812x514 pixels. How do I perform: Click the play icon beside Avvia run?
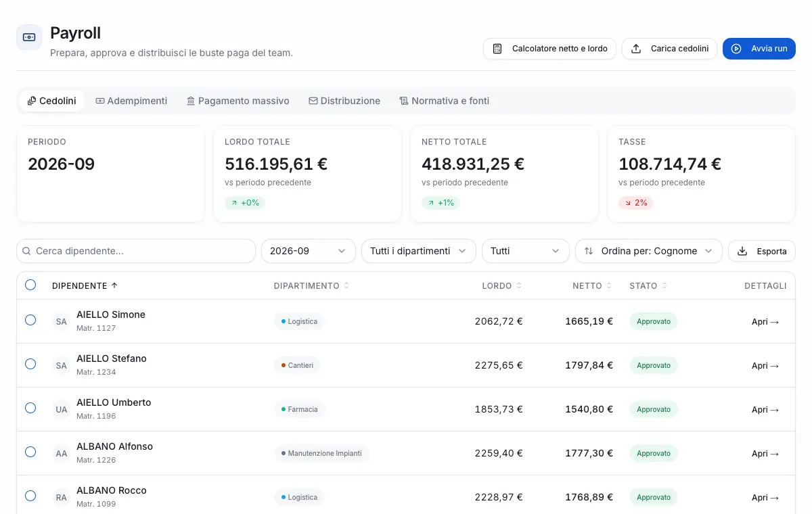pos(736,49)
